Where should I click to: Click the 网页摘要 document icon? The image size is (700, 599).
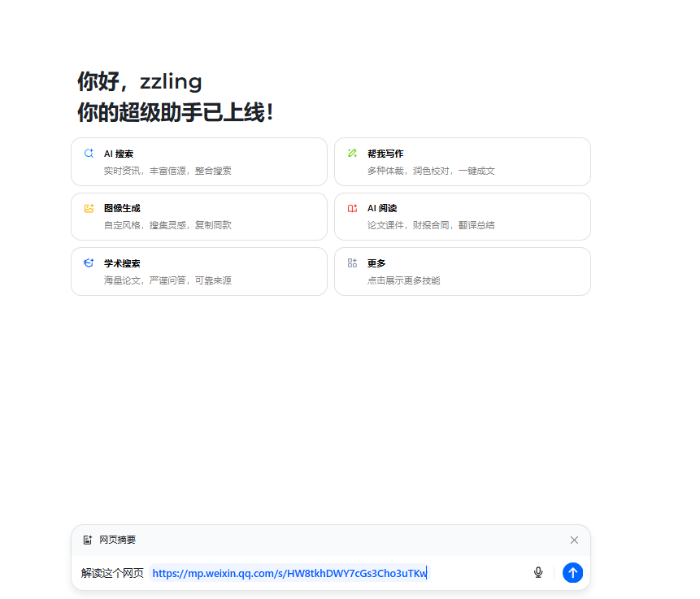88,540
